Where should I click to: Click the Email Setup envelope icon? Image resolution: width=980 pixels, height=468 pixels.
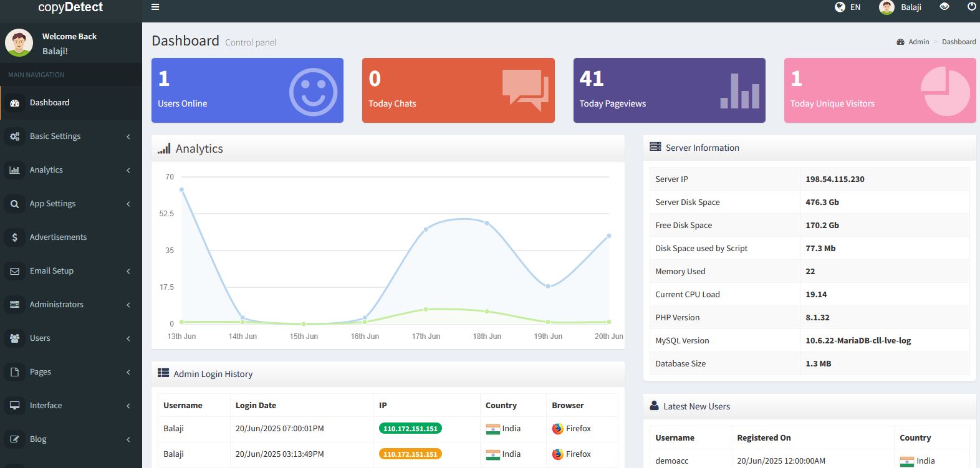tap(15, 271)
